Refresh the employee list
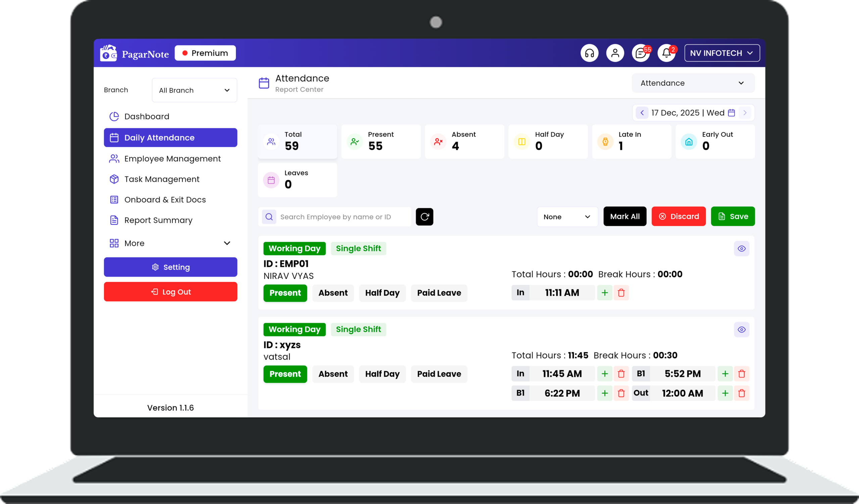859x504 pixels. click(x=424, y=217)
